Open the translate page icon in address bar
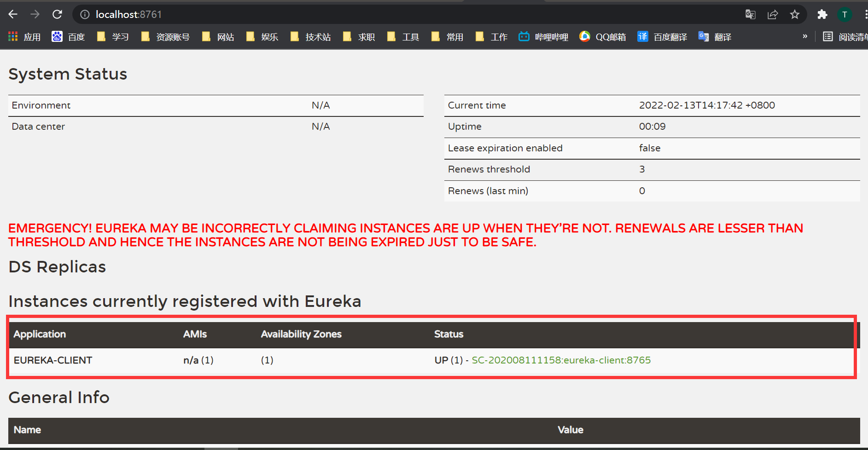This screenshot has width=868, height=450. 751,15
